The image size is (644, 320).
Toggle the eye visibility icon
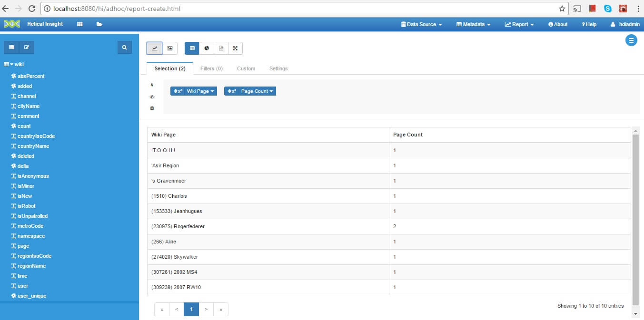152,97
